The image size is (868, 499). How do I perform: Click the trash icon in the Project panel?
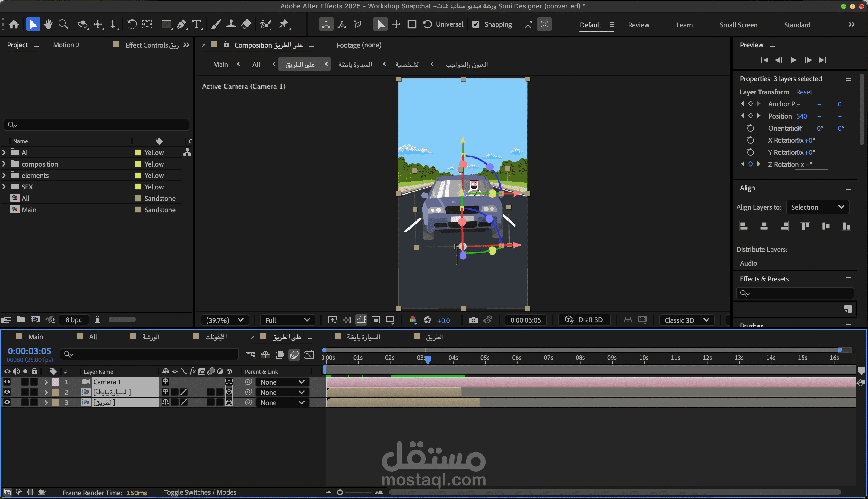(x=97, y=319)
